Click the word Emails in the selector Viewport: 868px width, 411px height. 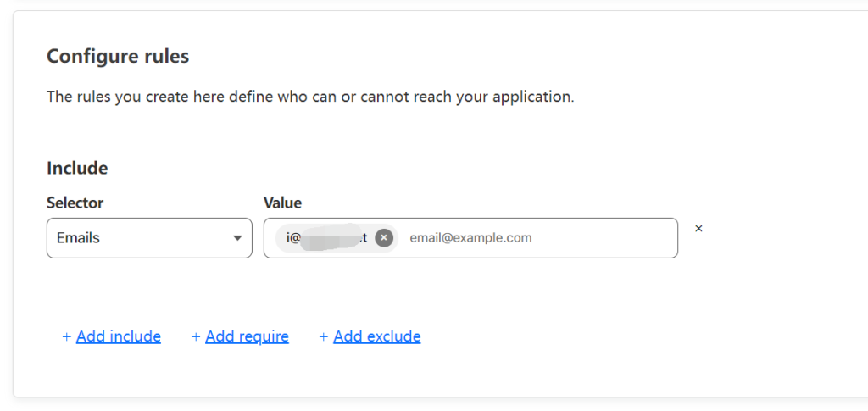click(x=78, y=238)
